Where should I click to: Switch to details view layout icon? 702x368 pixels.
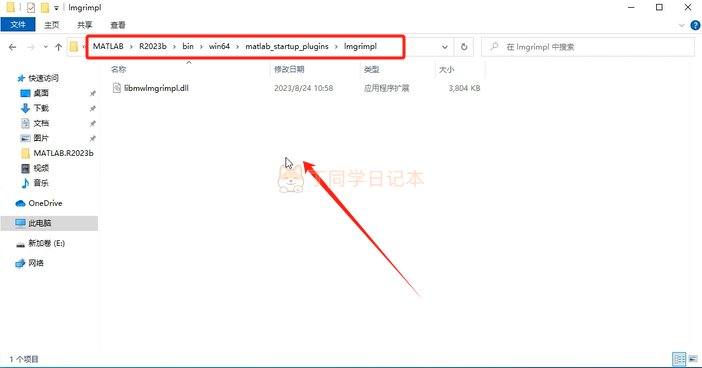[x=679, y=359]
